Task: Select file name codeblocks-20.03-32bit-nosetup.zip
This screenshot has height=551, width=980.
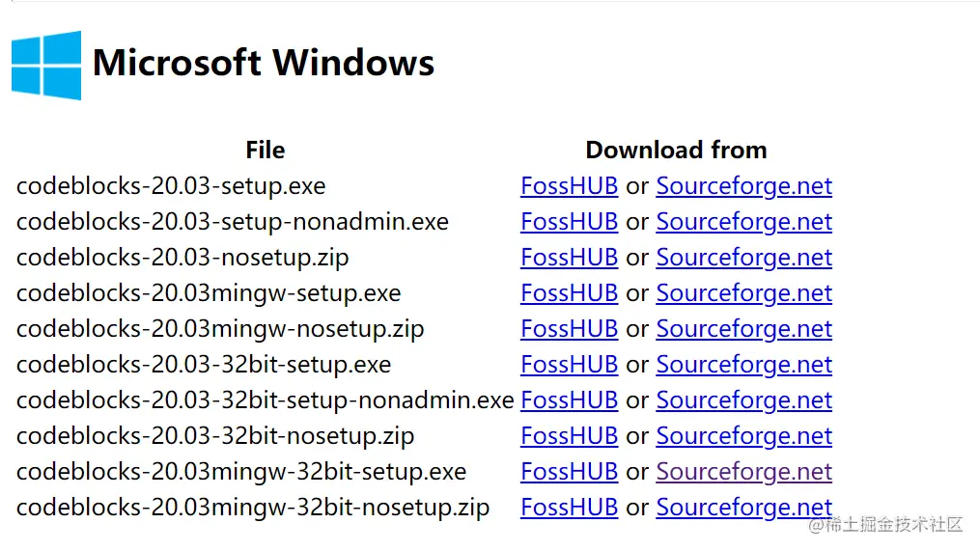Action: tap(215, 435)
